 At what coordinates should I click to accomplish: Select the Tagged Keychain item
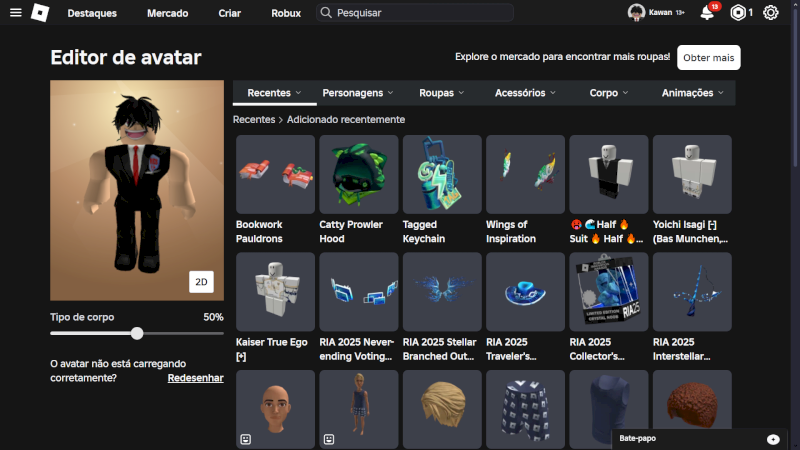tap(442, 174)
